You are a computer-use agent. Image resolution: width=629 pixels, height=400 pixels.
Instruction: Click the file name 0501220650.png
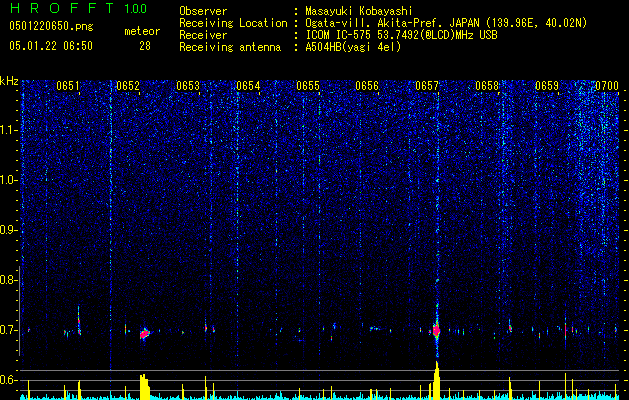coord(51,26)
